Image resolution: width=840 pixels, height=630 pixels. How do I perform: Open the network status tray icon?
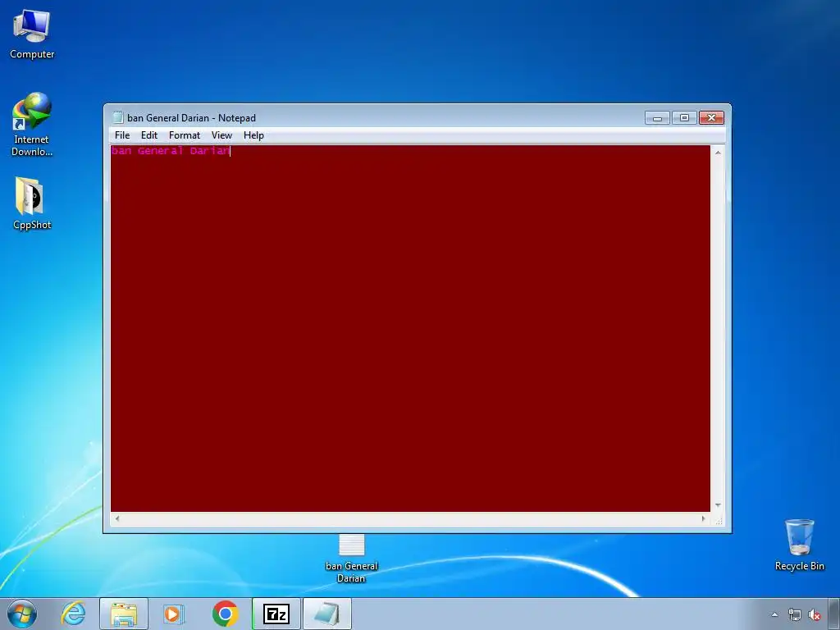coord(794,614)
